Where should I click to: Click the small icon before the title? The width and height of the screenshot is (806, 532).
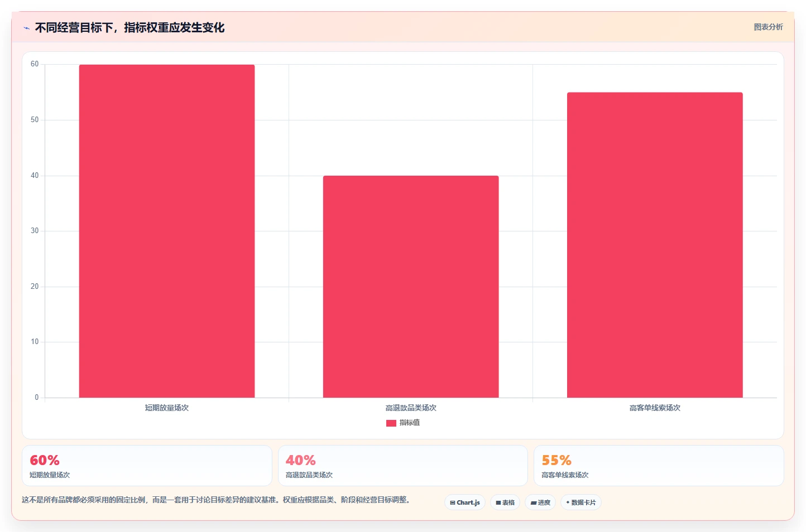coord(26,28)
